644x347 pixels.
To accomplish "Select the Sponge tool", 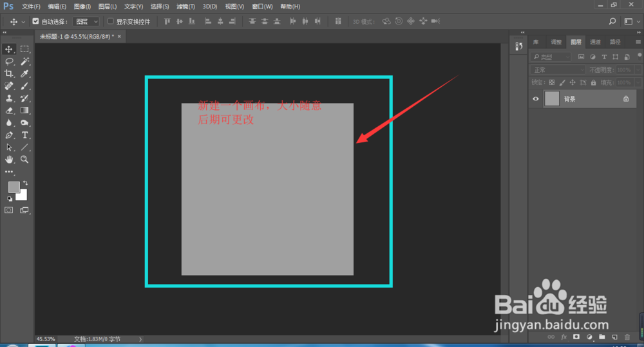I will 24,123.
